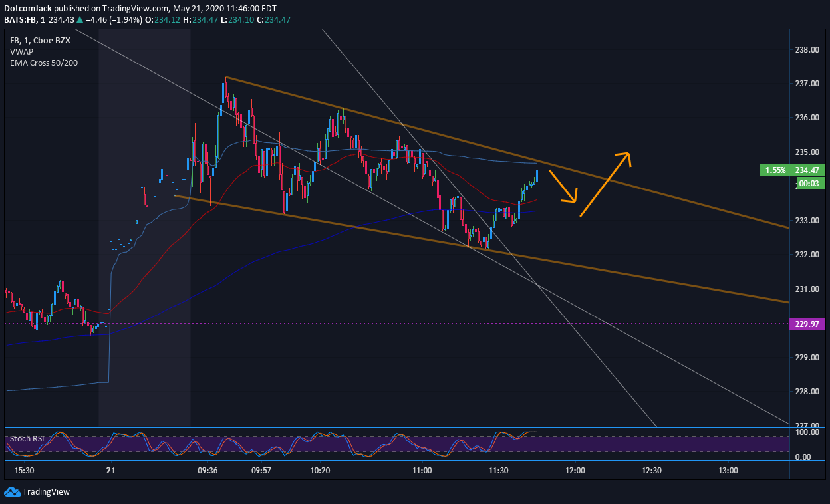Image resolution: width=830 pixels, height=504 pixels.
Task: Click the 11:00 time axis label
Action: click(422, 471)
